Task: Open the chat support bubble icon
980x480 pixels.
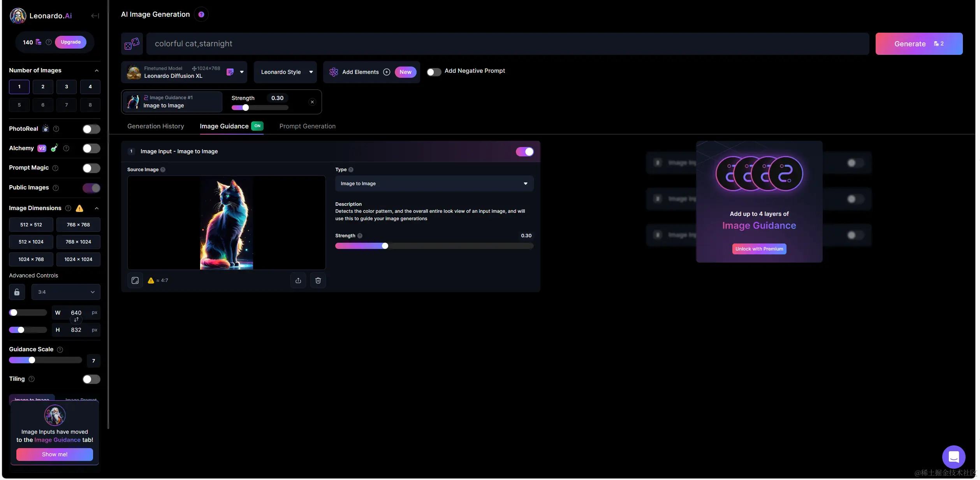Action: pyautogui.click(x=954, y=457)
